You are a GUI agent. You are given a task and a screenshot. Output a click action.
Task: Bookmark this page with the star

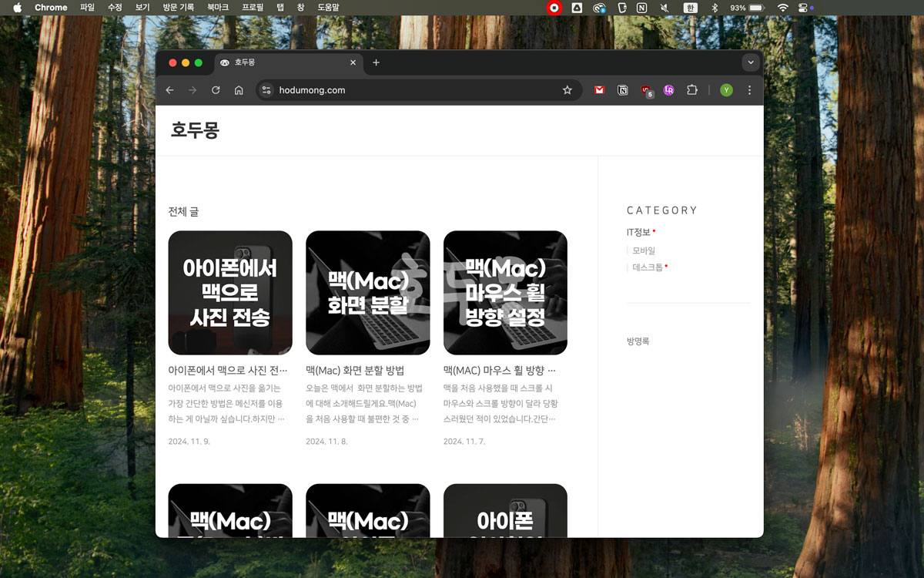tap(567, 90)
